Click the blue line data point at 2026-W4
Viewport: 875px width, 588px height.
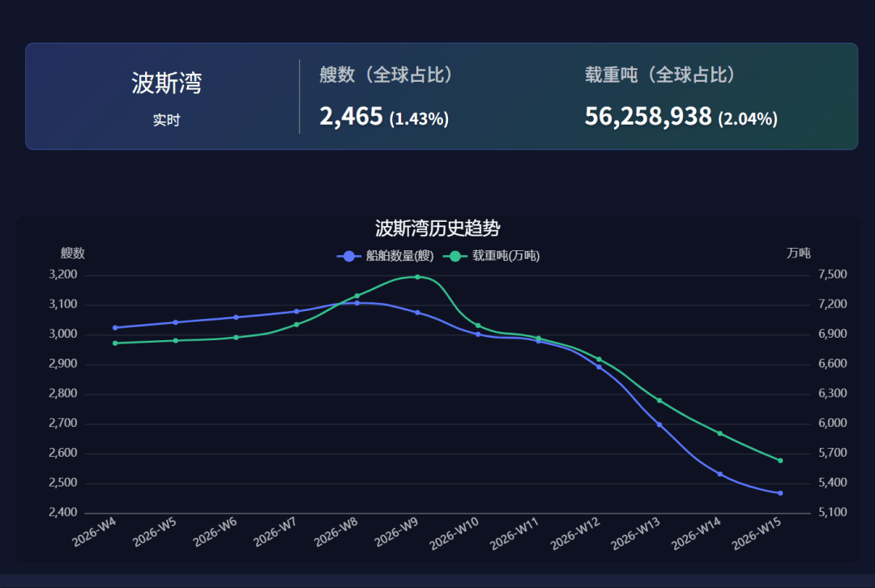[115, 328]
